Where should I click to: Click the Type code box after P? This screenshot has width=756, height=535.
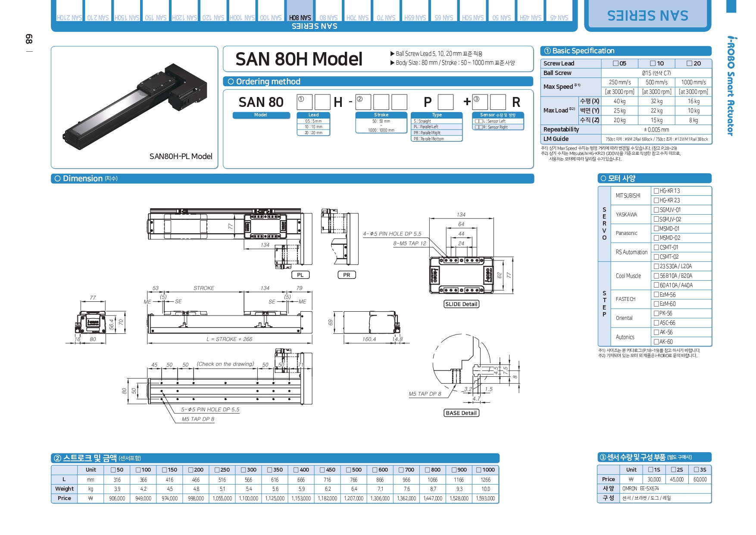tap(446, 102)
